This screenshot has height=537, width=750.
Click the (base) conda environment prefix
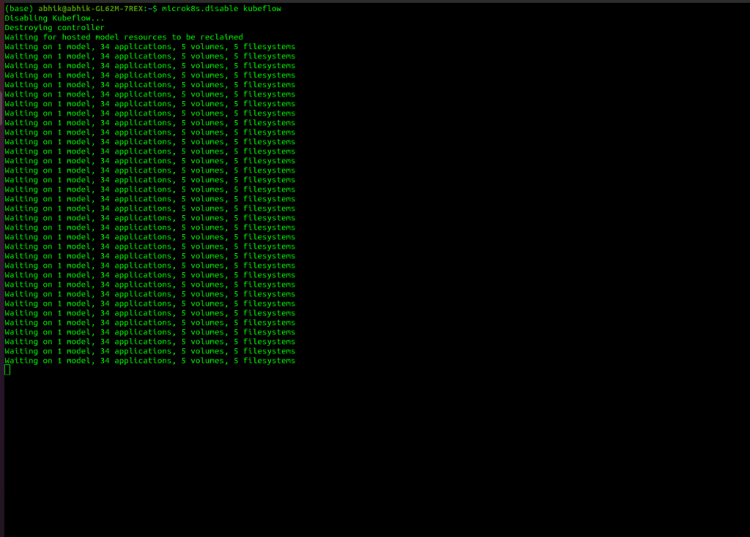coord(18,8)
